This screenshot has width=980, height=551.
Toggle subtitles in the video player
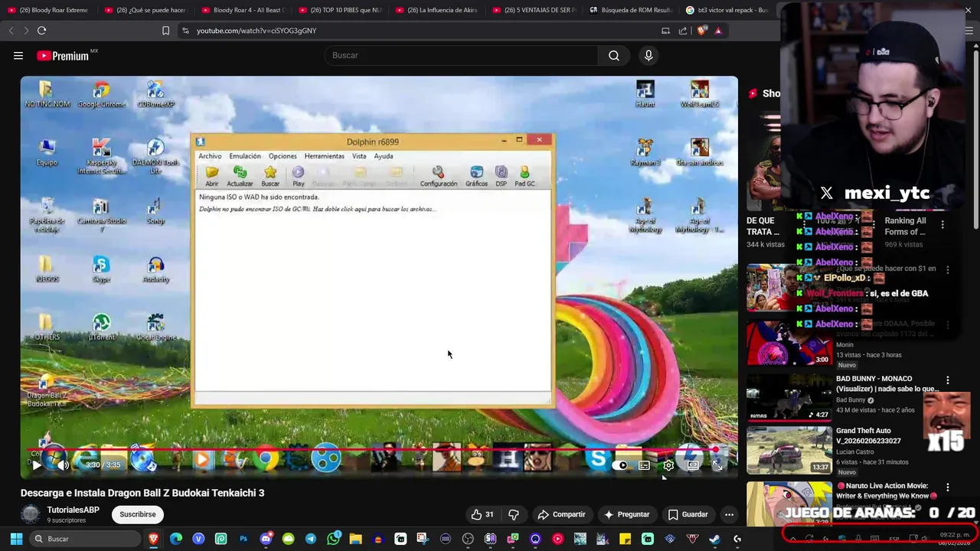[x=645, y=465]
